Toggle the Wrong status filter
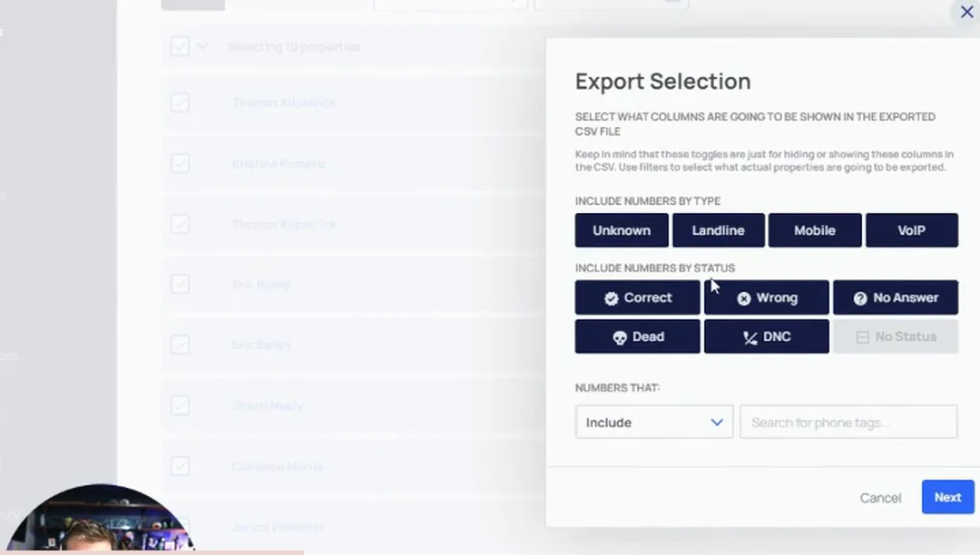 (766, 297)
